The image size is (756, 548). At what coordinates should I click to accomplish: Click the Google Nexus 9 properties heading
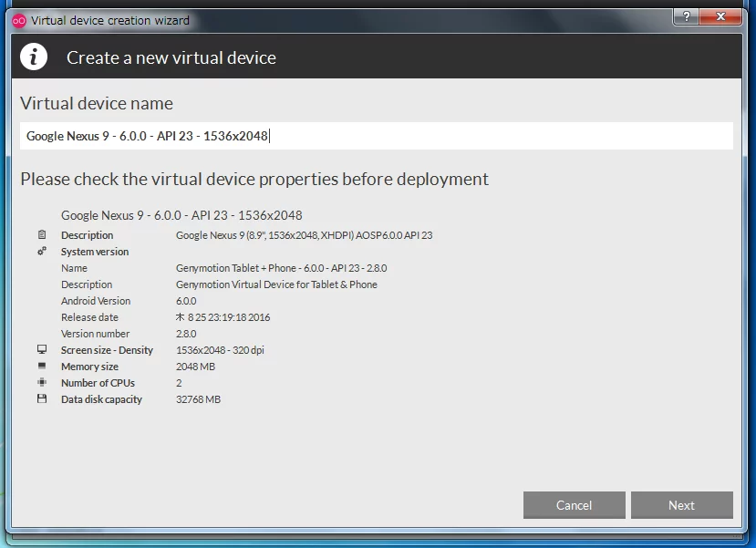(181, 215)
